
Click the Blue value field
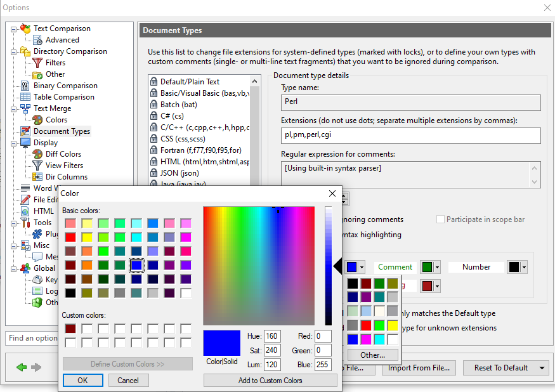point(323,365)
